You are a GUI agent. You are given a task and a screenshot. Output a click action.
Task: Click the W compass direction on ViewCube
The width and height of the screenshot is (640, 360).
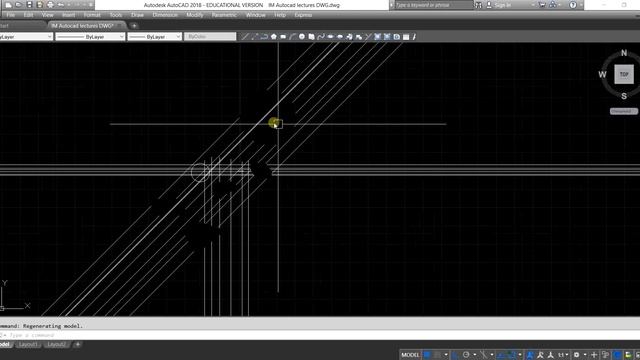point(602,74)
